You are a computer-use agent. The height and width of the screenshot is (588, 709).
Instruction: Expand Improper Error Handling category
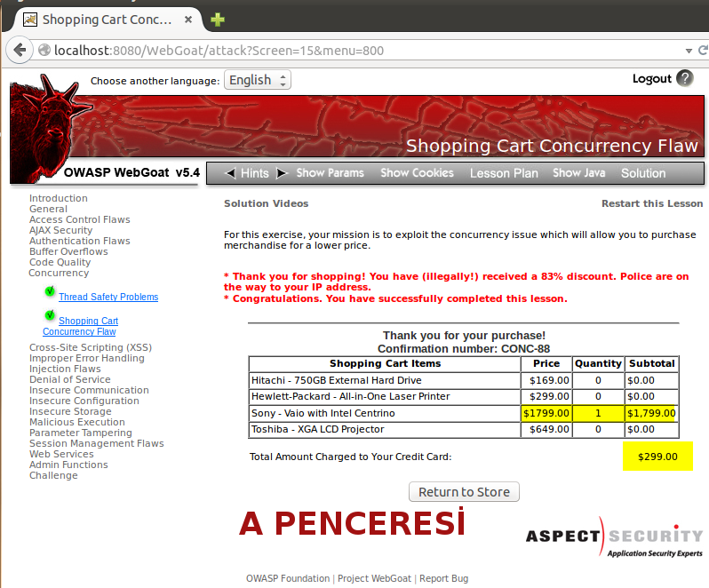(x=87, y=358)
